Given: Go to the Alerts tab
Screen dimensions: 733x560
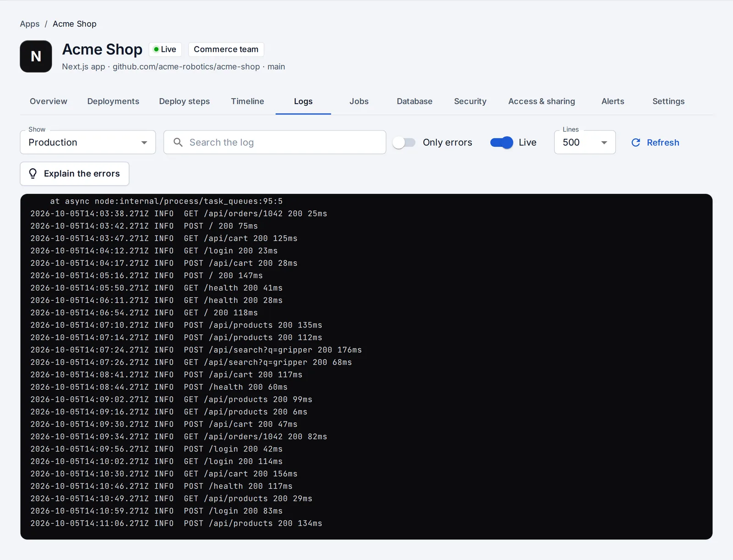Looking at the screenshot, I should pyautogui.click(x=613, y=101).
